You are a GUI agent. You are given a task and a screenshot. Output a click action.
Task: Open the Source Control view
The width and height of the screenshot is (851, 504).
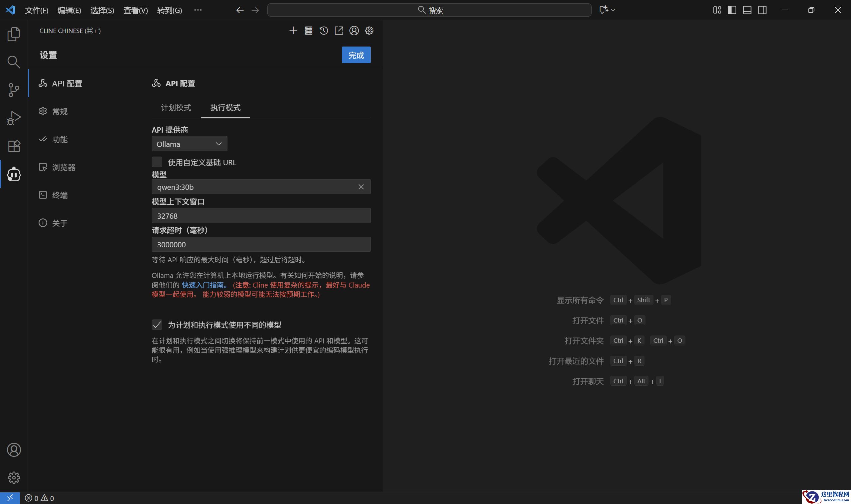(14, 90)
